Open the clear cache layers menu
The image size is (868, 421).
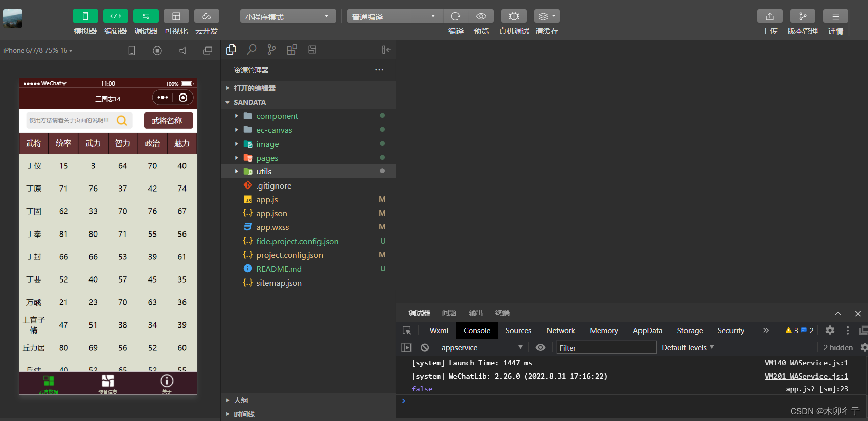click(x=546, y=16)
